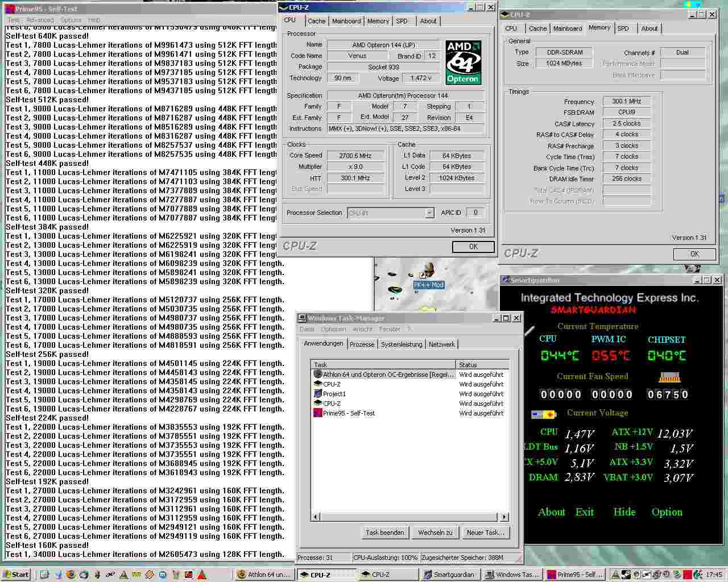Image resolution: width=728 pixels, height=582 pixels.
Task: Open Datei menu in Task-Manager
Action: coord(307,329)
